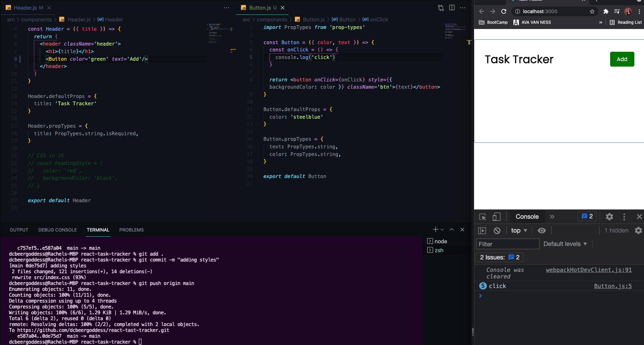The height and width of the screenshot is (345, 644).
Task: Click components breadcrumb in left editor
Action: point(36,20)
